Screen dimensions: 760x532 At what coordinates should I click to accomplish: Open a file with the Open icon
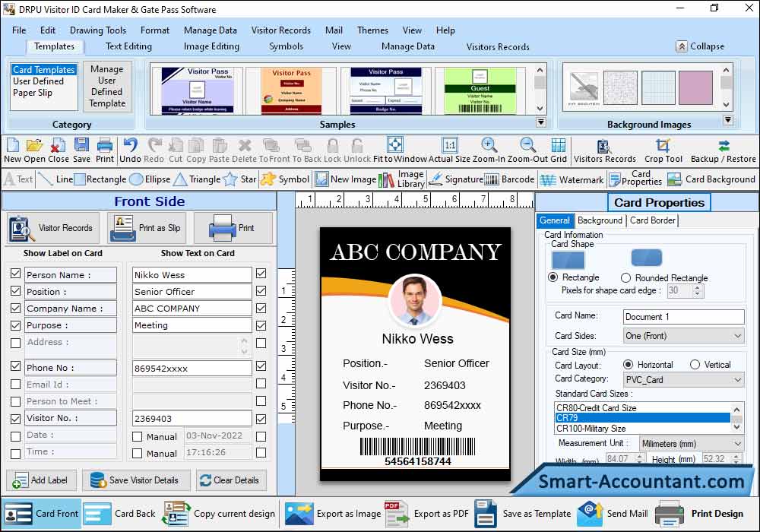pos(34,145)
